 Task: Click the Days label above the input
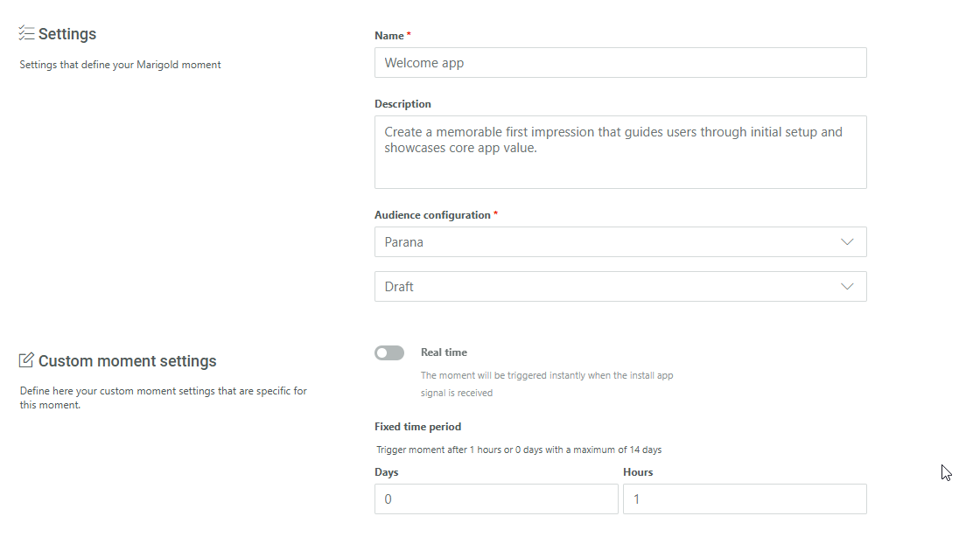pos(386,472)
